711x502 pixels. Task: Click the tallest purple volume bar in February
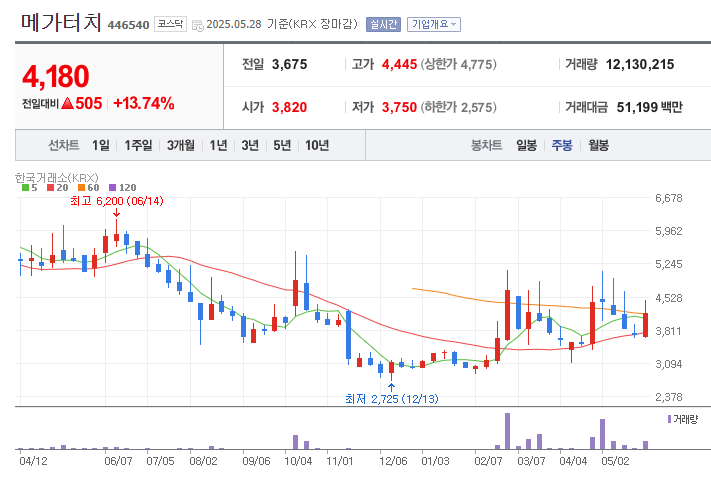507,431
